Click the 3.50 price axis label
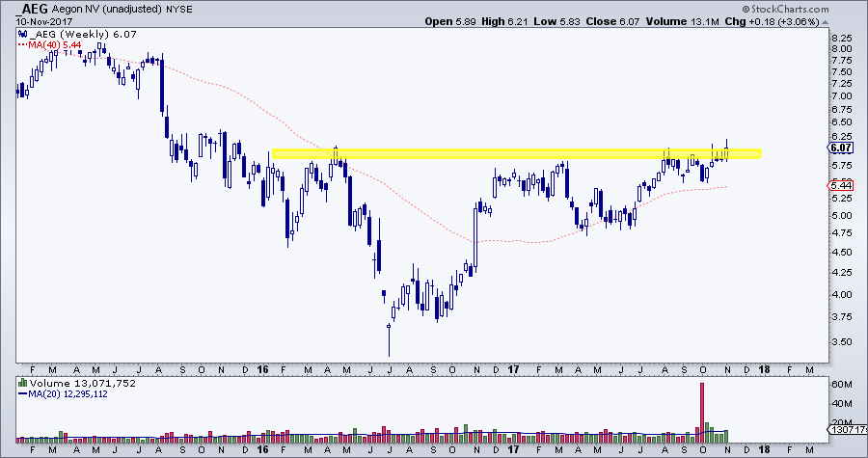 [x=841, y=342]
